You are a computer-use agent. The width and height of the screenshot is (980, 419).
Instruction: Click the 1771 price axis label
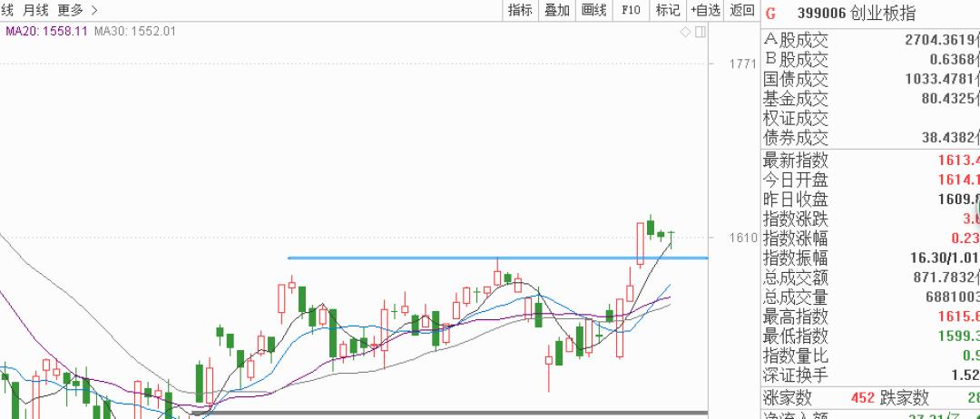(741, 63)
